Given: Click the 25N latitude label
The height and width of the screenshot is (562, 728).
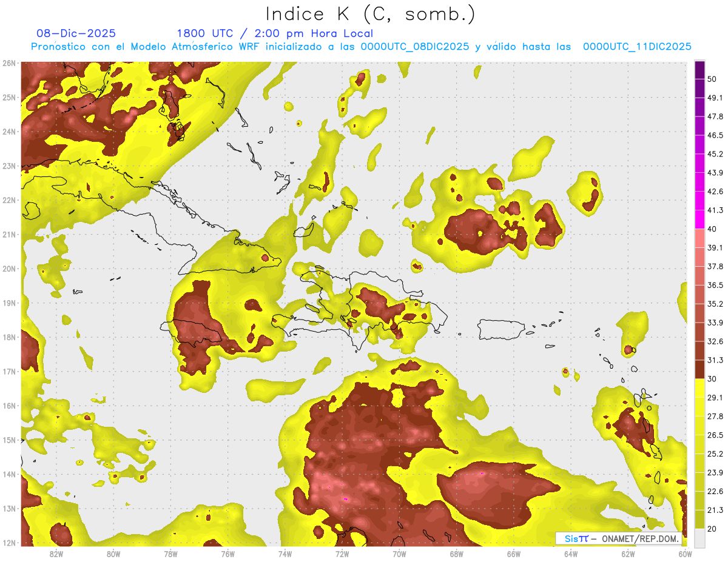Looking at the screenshot, I should [x=8, y=98].
